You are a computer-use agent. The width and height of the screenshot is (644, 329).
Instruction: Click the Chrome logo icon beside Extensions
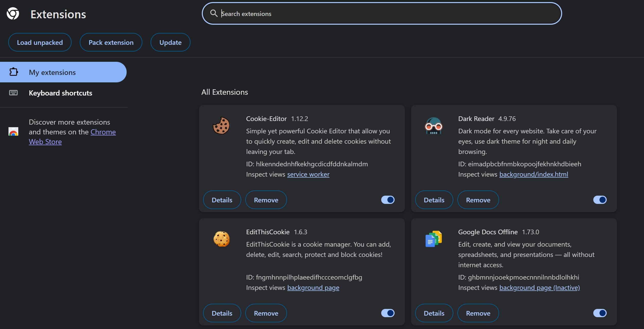pos(13,13)
